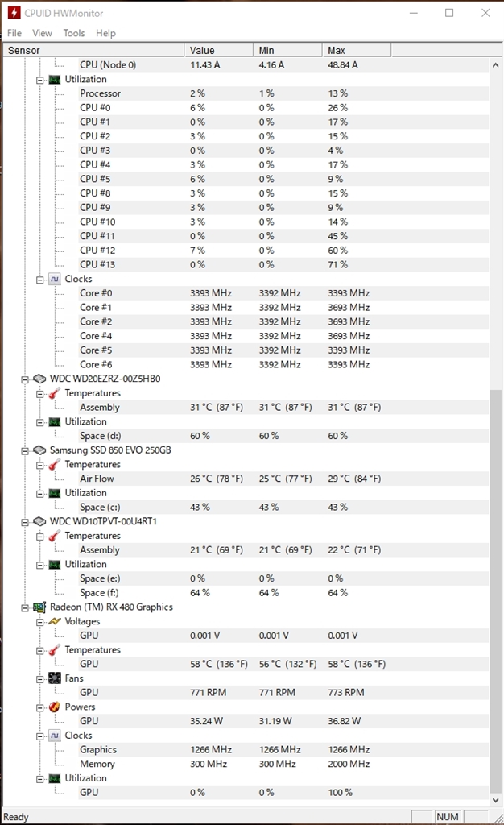Open the Tools menu
504x825 pixels.
point(74,33)
